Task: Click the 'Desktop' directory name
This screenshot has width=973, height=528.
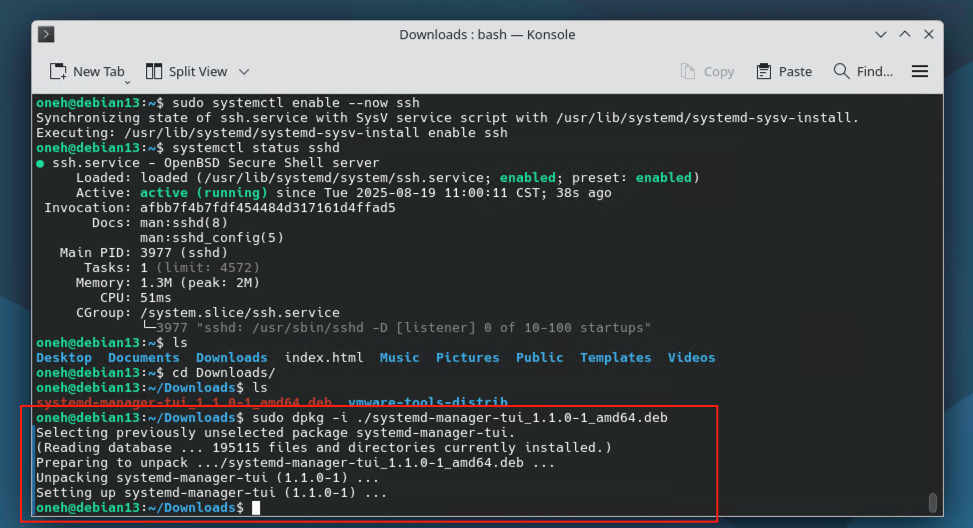Action: (64, 357)
